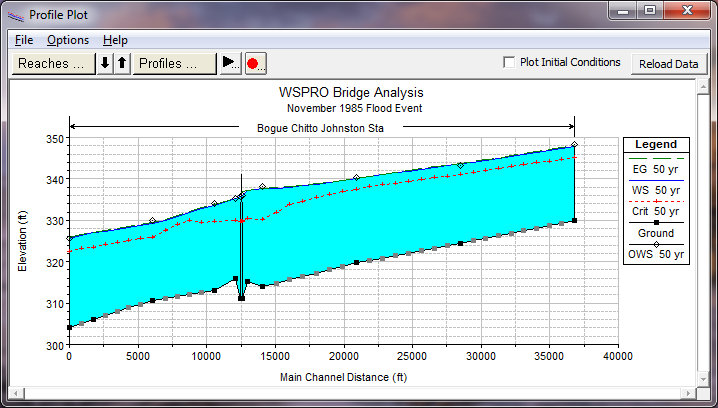Click the Reload Data button
This screenshot has height=408, width=718.
pos(668,63)
